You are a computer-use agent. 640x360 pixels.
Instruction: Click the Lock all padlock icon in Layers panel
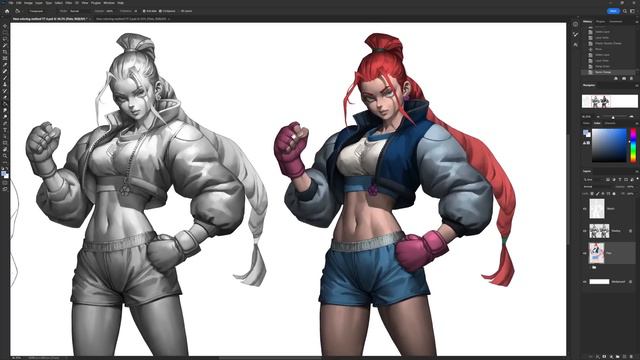[614, 193]
